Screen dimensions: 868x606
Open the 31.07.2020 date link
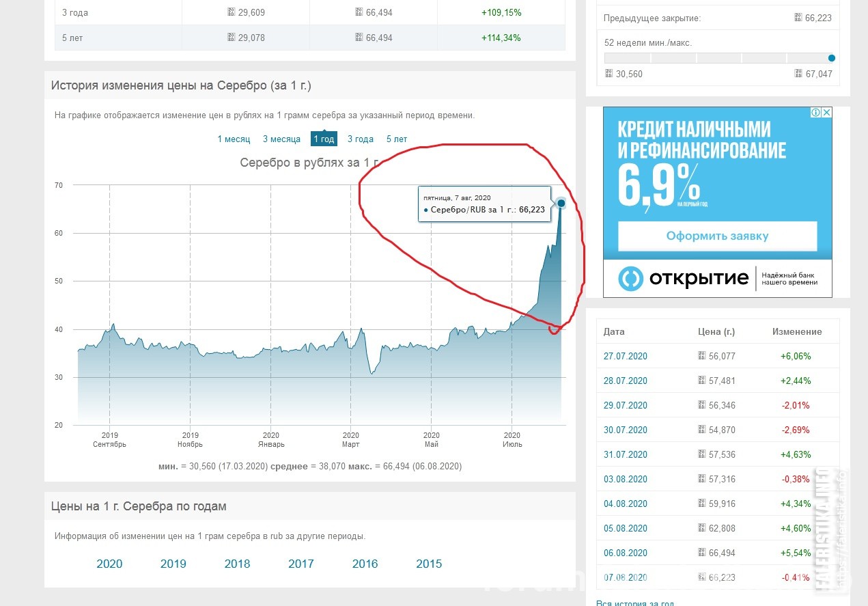[x=626, y=454]
